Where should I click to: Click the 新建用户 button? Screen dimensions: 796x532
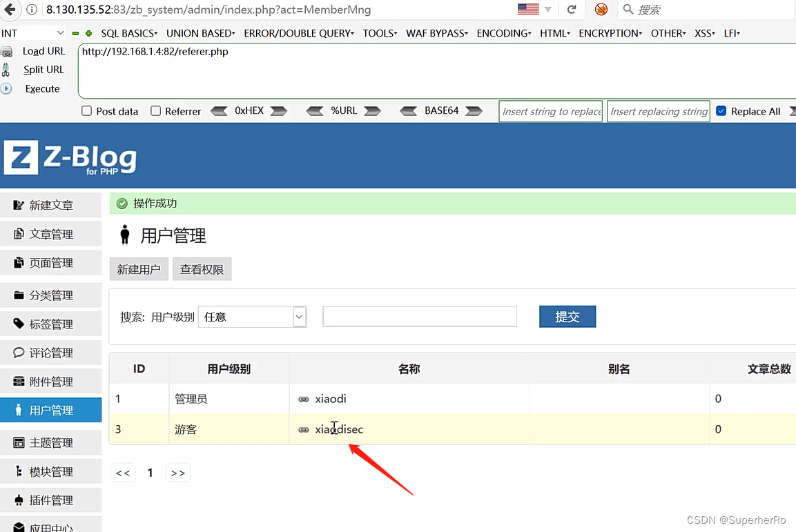[138, 269]
